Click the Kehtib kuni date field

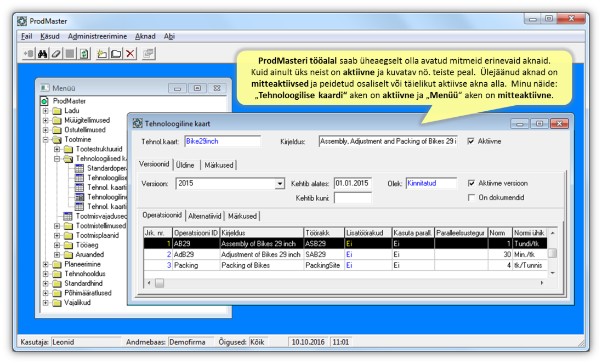coord(353,198)
